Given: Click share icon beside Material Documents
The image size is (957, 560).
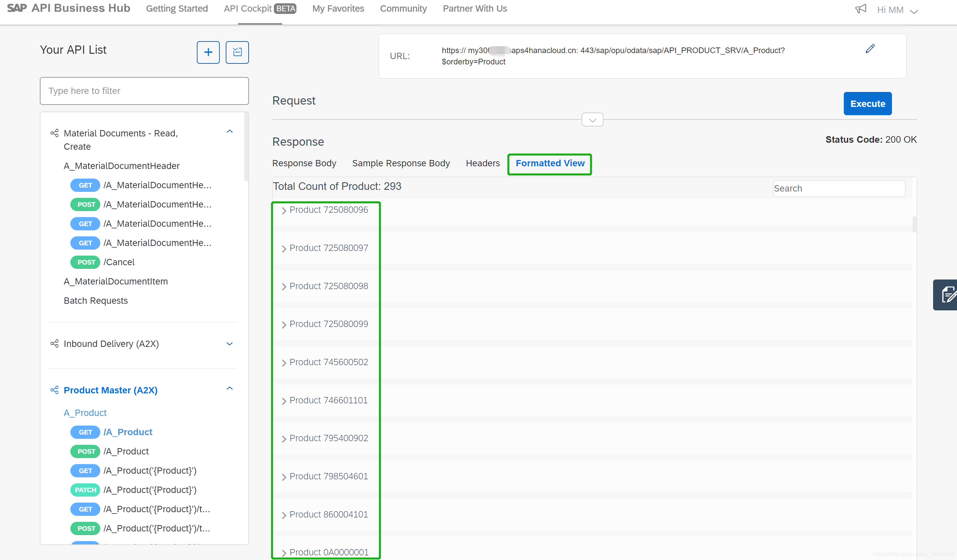Looking at the screenshot, I should point(54,133).
